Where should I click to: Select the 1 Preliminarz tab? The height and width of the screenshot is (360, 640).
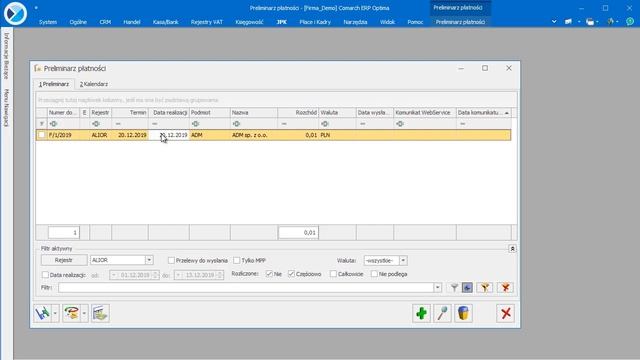pyautogui.click(x=54, y=84)
